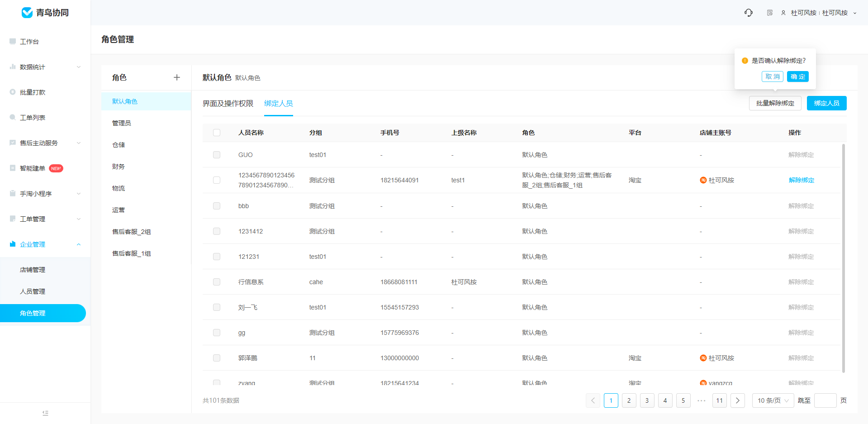Click the table vertical scrollbar
The image size is (868, 424).
(844, 258)
